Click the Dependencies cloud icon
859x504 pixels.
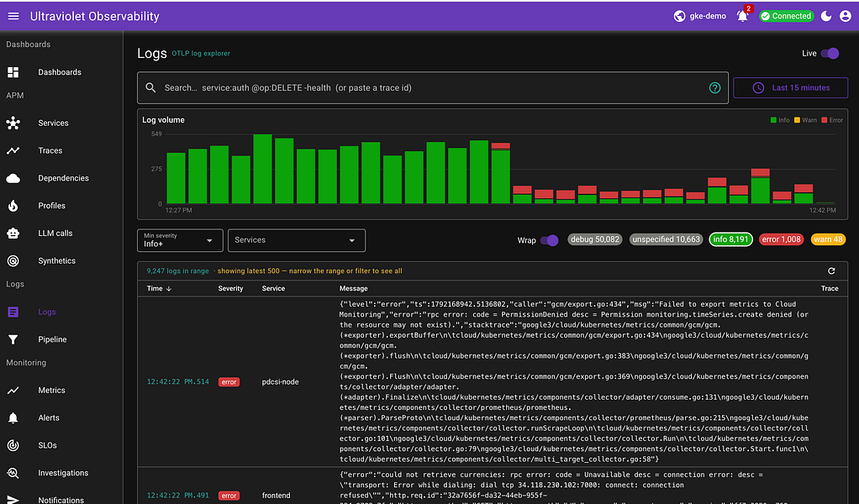13,178
